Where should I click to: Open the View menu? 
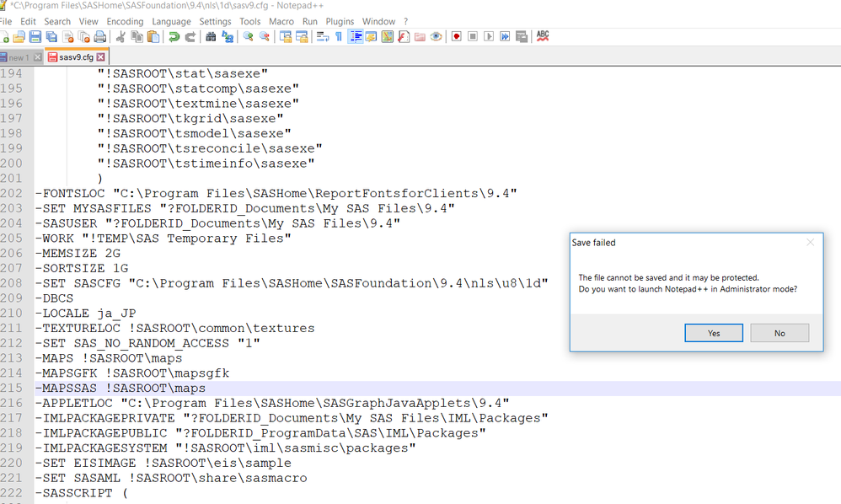point(88,21)
